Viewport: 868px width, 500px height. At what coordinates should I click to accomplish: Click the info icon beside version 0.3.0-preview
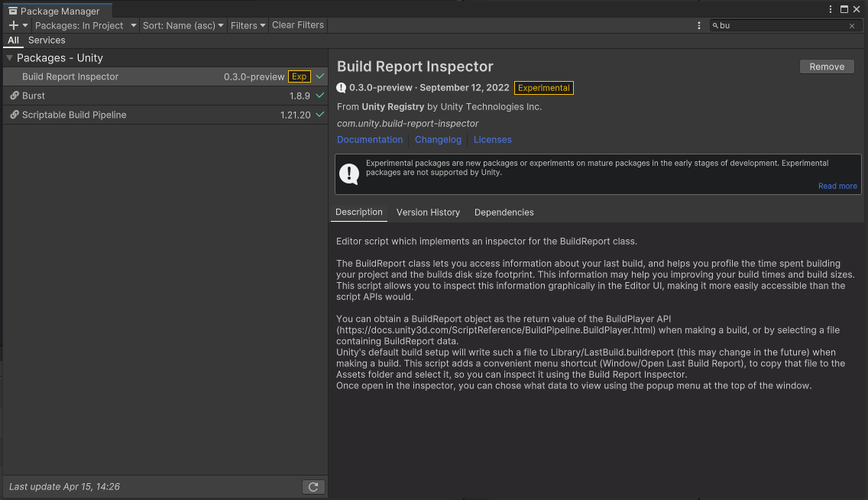tap(341, 87)
